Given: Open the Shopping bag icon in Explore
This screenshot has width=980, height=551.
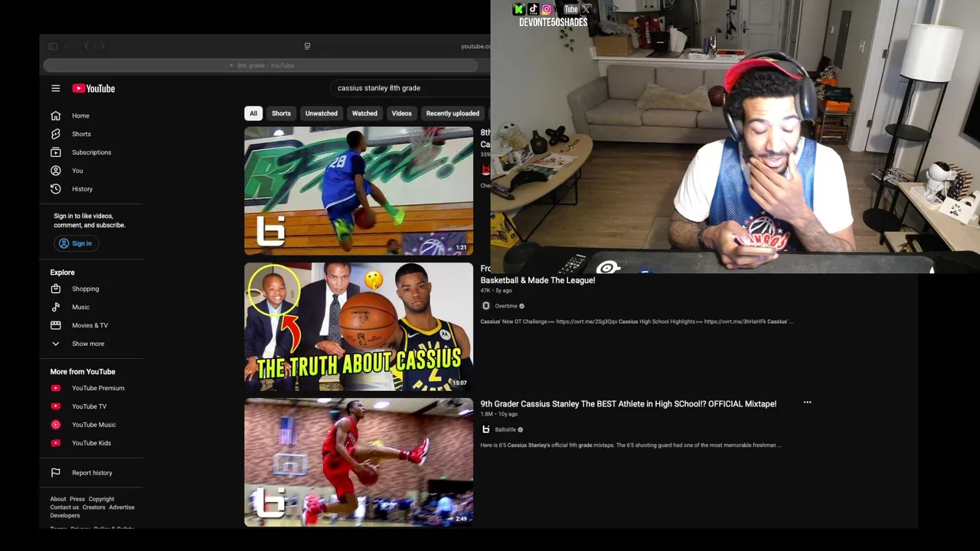Looking at the screenshot, I should point(55,289).
